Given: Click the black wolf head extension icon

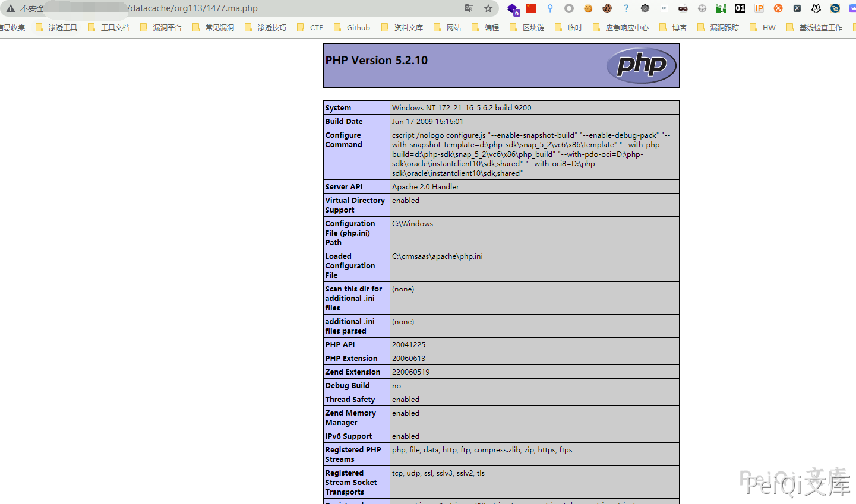Looking at the screenshot, I should point(816,8).
